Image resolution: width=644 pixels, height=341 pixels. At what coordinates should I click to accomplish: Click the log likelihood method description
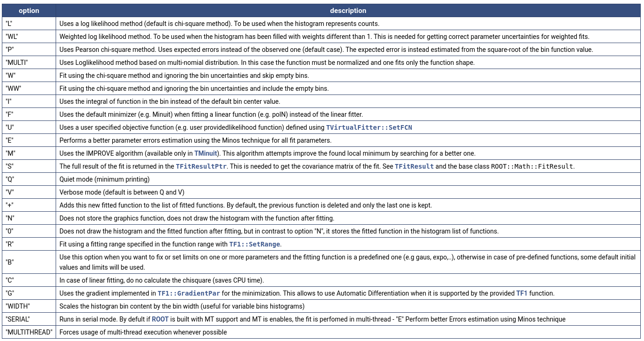point(219,24)
